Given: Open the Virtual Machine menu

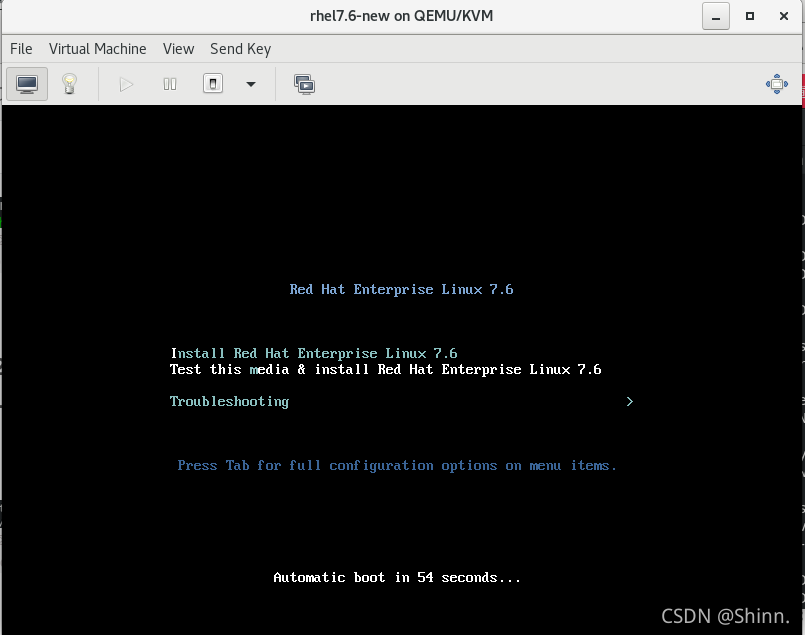Looking at the screenshot, I should 98,49.
